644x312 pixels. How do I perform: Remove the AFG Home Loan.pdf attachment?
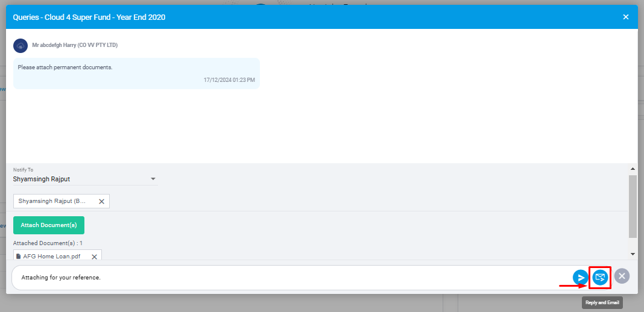click(x=94, y=257)
